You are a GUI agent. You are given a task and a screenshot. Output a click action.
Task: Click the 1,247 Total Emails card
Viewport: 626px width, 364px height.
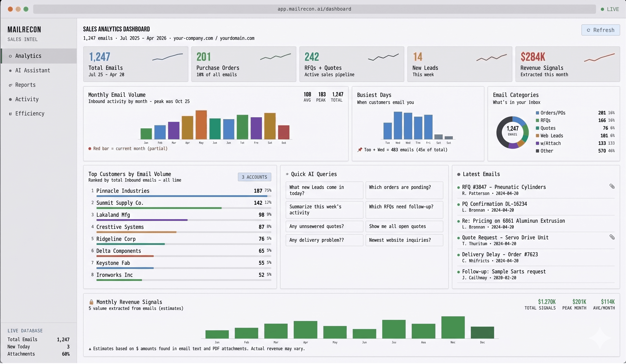pyautogui.click(x=136, y=64)
